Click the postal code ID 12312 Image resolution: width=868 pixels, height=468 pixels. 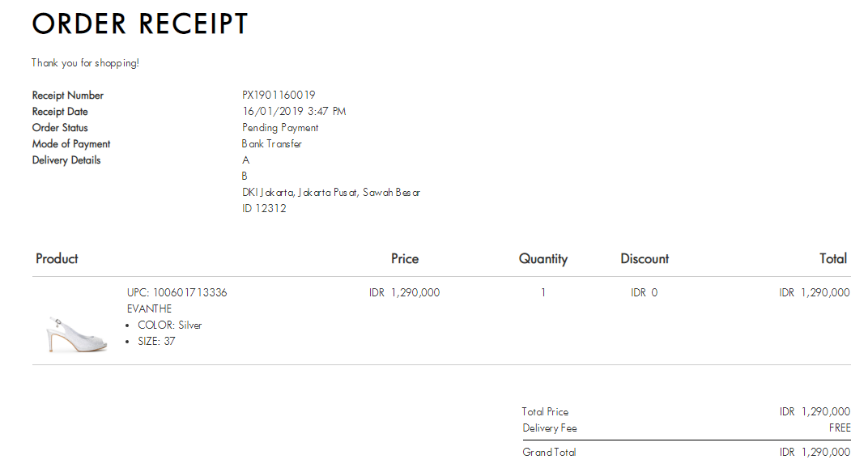pos(264,208)
